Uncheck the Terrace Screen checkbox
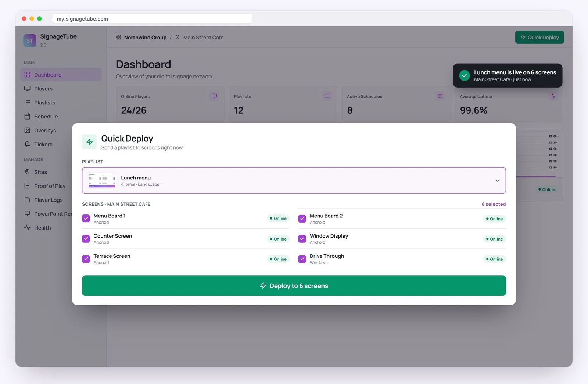This screenshot has height=384, width=588. pos(86,259)
